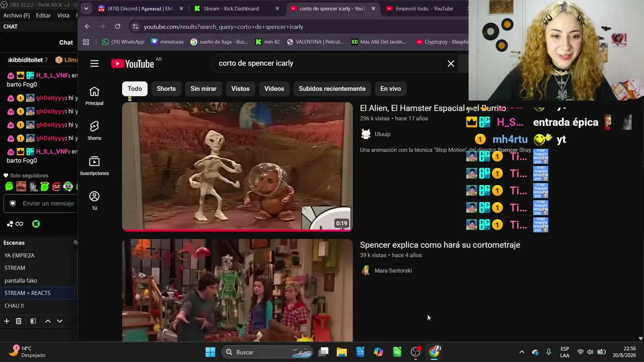Screen dimensions: 644x362
Task: Filter results by 'En vivo' chip
Action: pyautogui.click(x=390, y=88)
